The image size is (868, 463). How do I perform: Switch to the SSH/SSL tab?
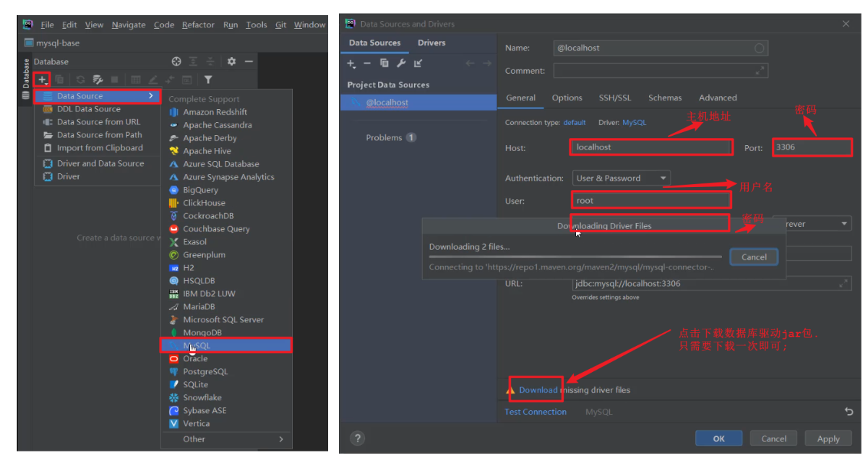click(614, 98)
